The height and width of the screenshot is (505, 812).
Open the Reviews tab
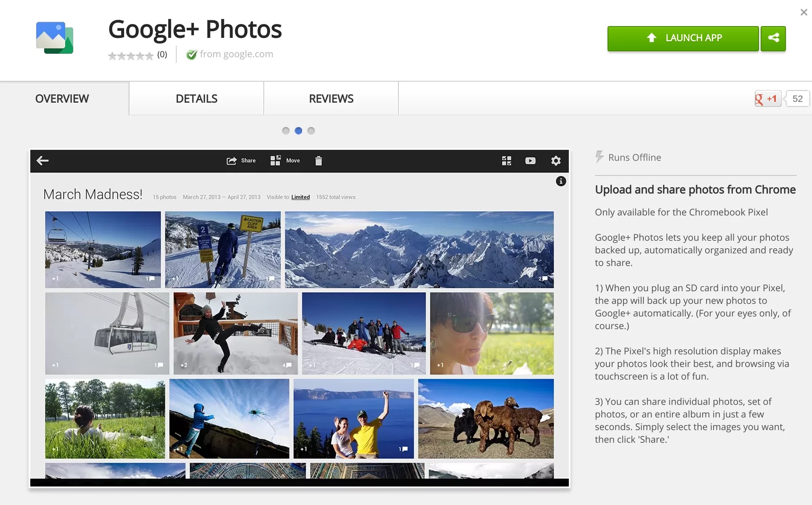331,99
